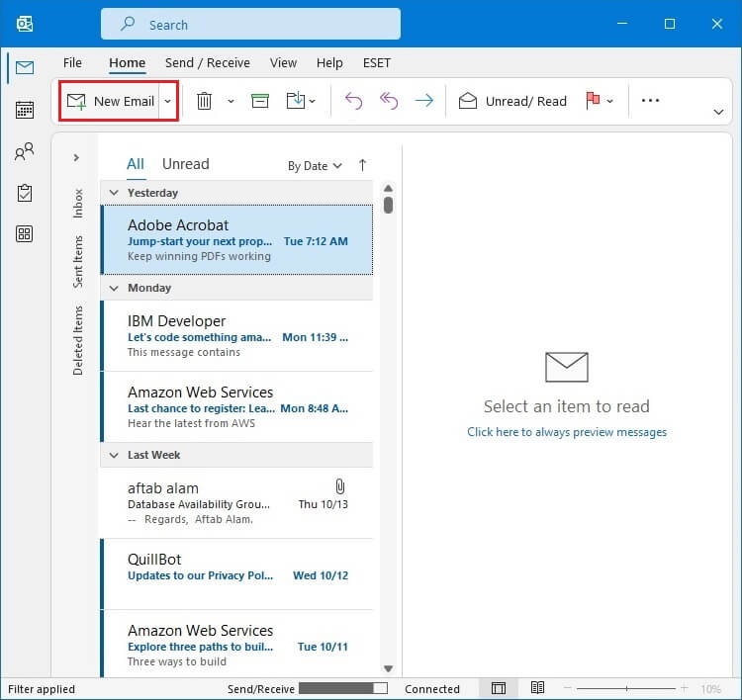The image size is (742, 700).
Task: Open the Sent Items folder
Action: point(78,262)
